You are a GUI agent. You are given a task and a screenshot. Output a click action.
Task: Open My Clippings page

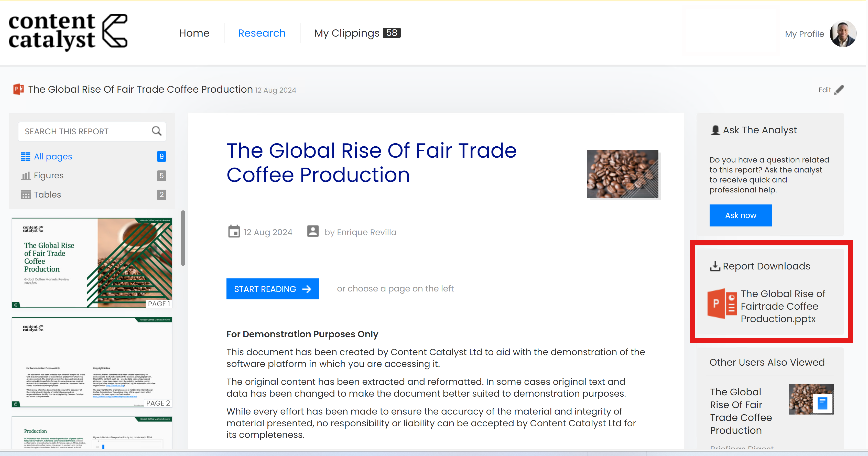346,33
